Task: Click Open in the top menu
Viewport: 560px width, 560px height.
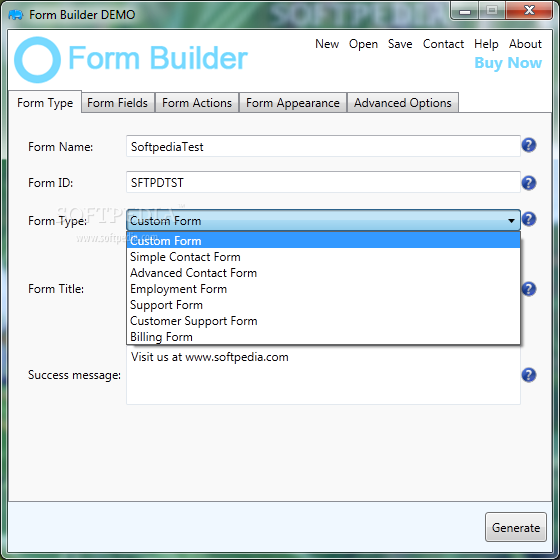Action: click(363, 44)
